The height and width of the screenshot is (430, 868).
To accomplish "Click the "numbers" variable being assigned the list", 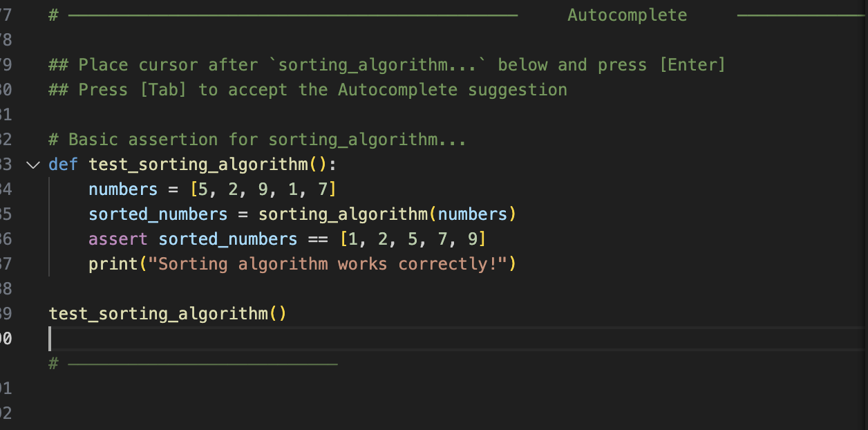I will point(123,189).
